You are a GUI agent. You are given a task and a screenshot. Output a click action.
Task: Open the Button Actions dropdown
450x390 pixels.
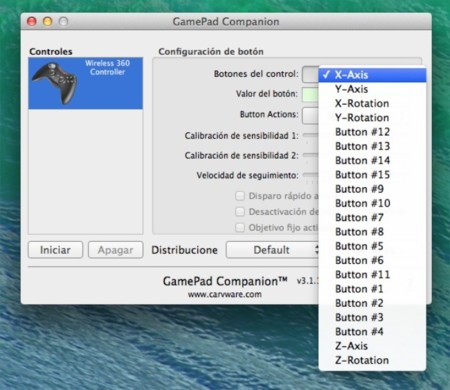(x=310, y=115)
